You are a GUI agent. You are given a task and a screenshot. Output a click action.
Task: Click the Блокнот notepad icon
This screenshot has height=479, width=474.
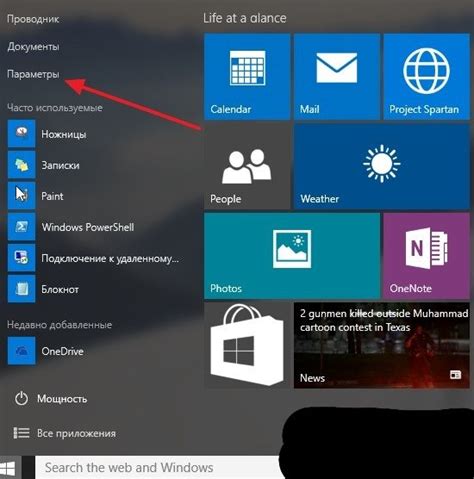point(21,289)
